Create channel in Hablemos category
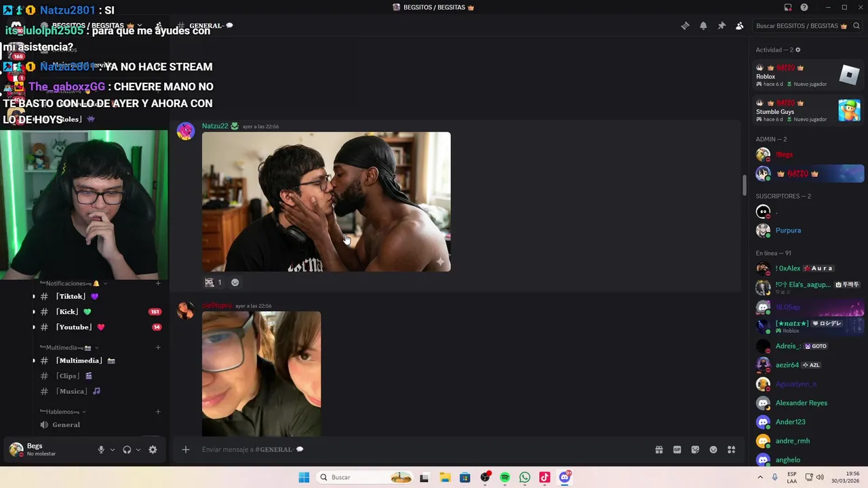Screen dimensions: 868x488 click(158, 411)
